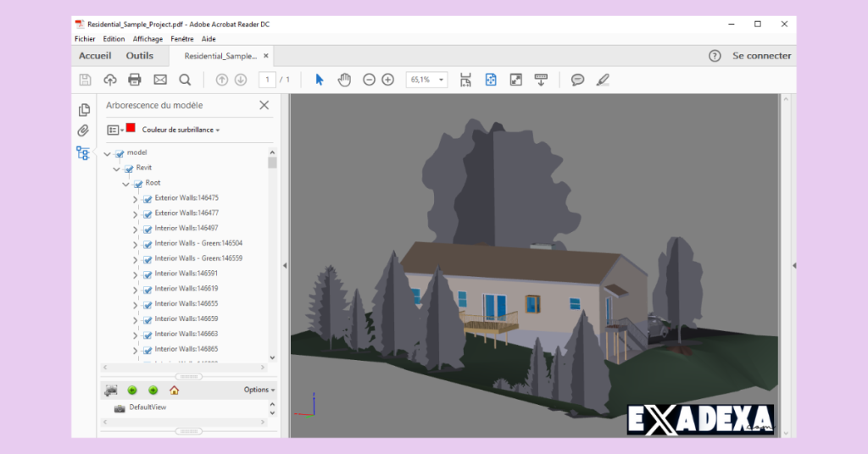Open the Attachments paperclip panel icon
The image size is (868, 454).
point(83,130)
